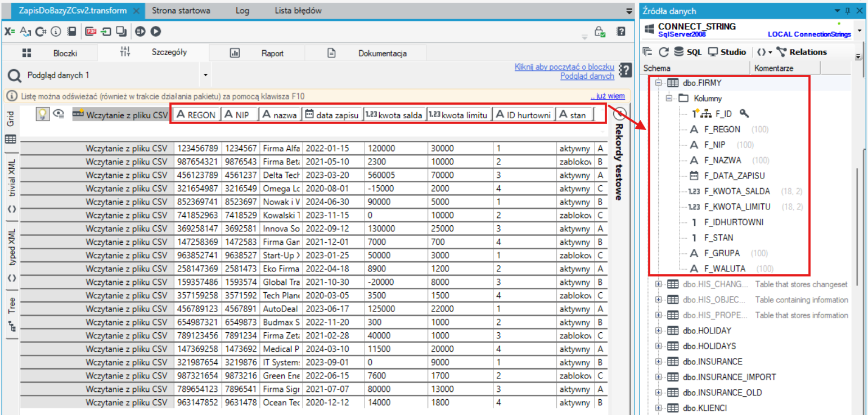Expand the dbo.KLIENCI table node

[658, 408]
